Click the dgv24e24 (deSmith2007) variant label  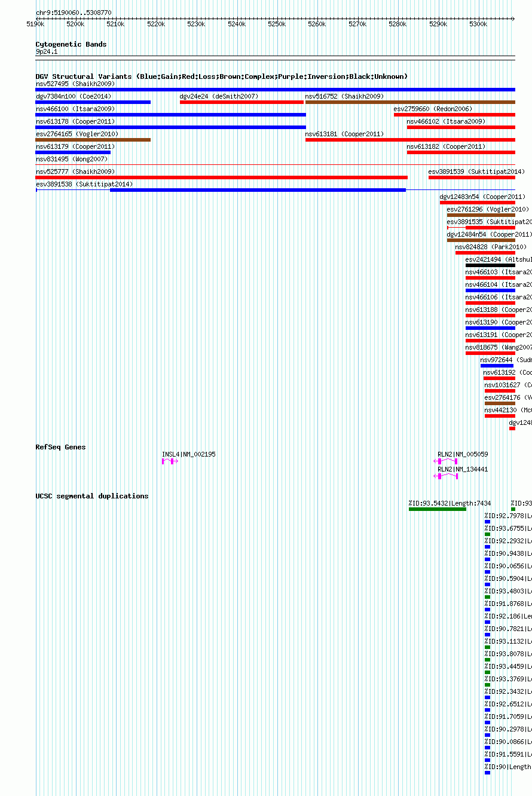(219, 96)
